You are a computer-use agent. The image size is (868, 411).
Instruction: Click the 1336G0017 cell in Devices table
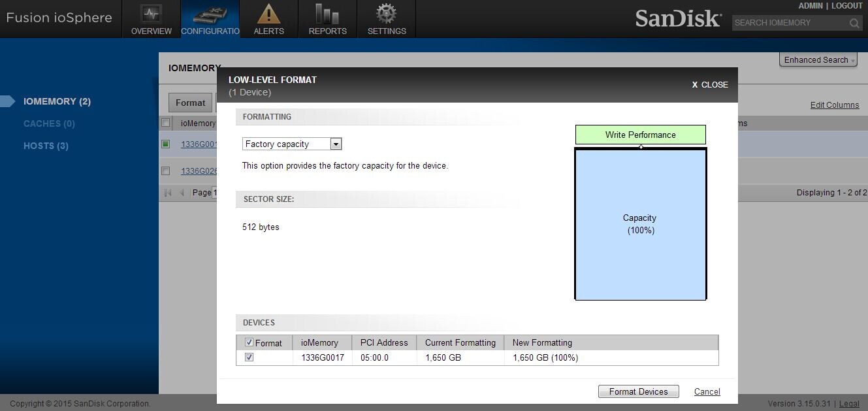tap(323, 357)
